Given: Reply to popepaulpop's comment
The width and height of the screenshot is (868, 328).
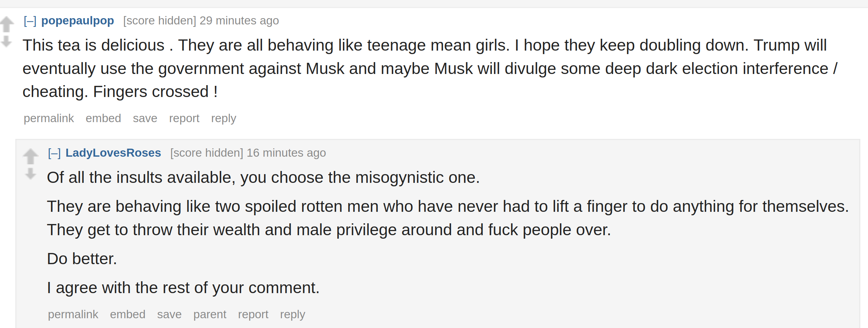Looking at the screenshot, I should [224, 119].
